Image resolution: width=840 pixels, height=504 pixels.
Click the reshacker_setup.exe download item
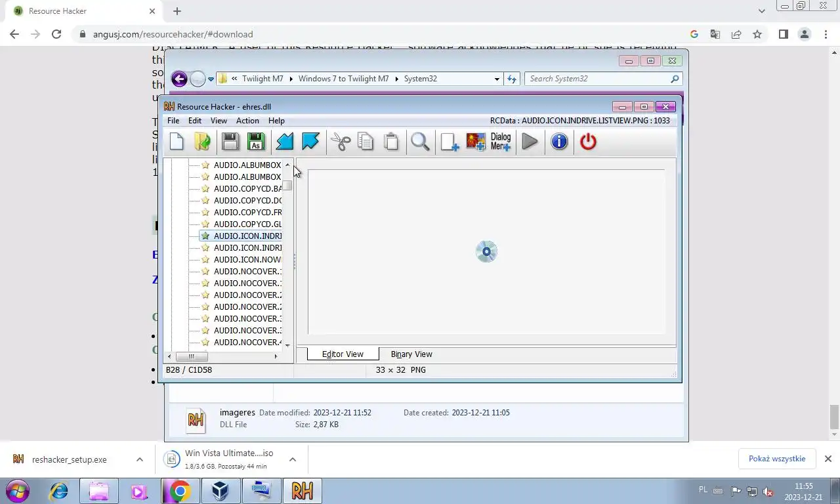[69, 459]
